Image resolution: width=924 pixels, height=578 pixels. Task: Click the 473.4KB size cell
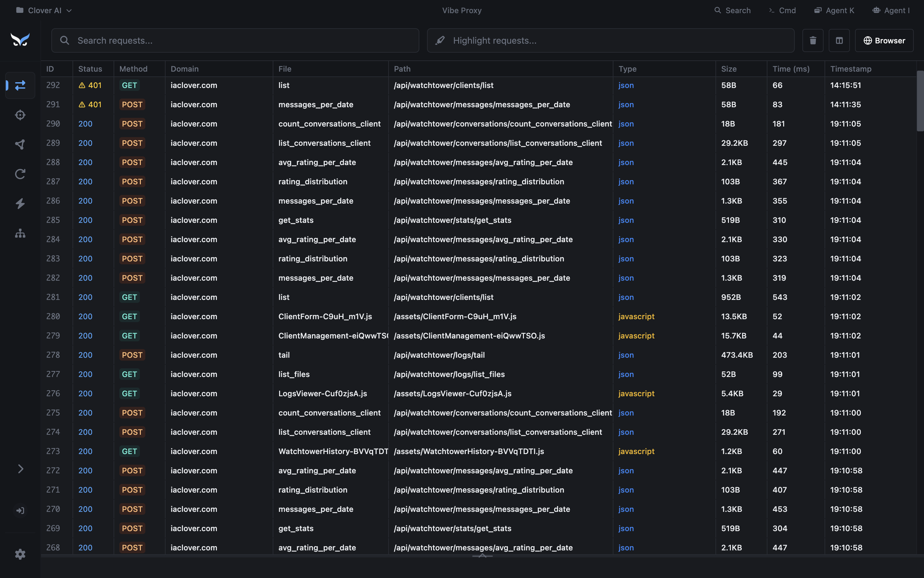737,355
